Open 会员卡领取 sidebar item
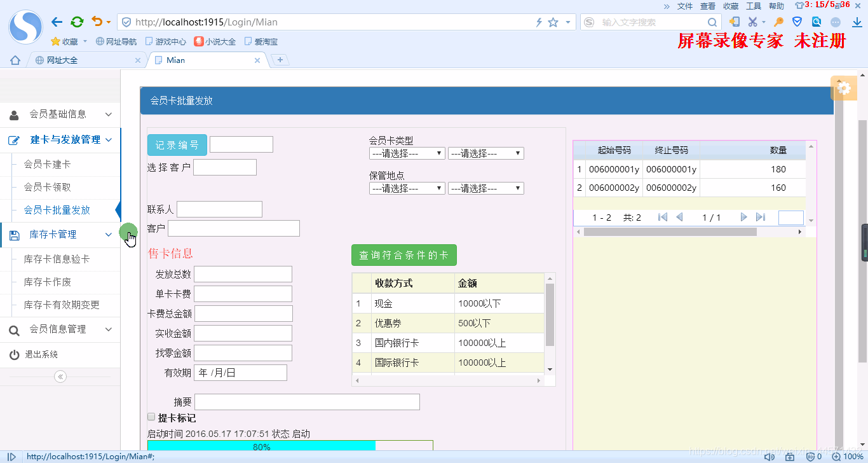The width and height of the screenshot is (868, 463). click(47, 188)
